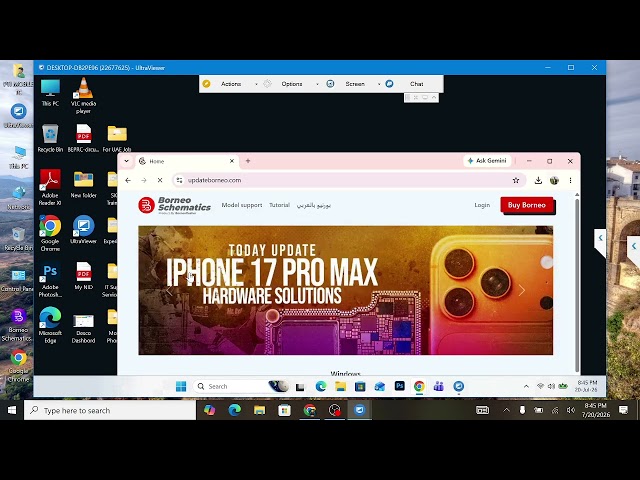Open the Desco Dashboard shortcut
Screen dimensions: 640x480
[x=83, y=329]
